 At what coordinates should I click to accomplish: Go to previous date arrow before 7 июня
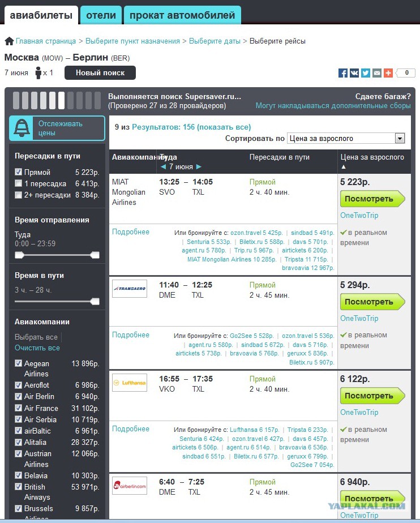click(x=163, y=166)
